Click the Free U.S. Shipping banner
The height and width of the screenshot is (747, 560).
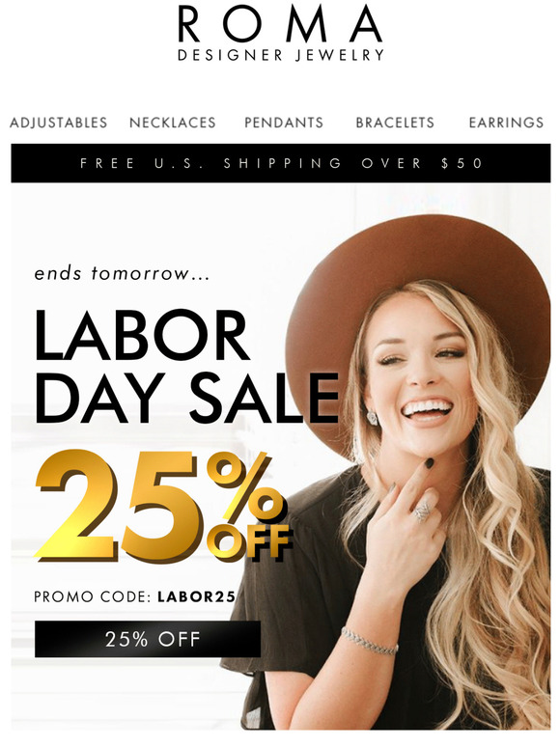[x=281, y=163]
